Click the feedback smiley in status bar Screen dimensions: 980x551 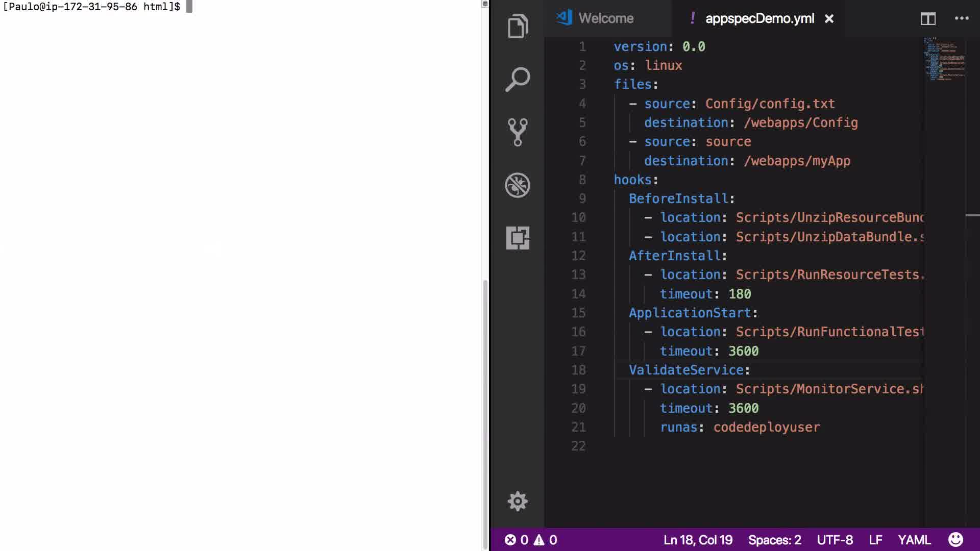[x=955, y=539]
